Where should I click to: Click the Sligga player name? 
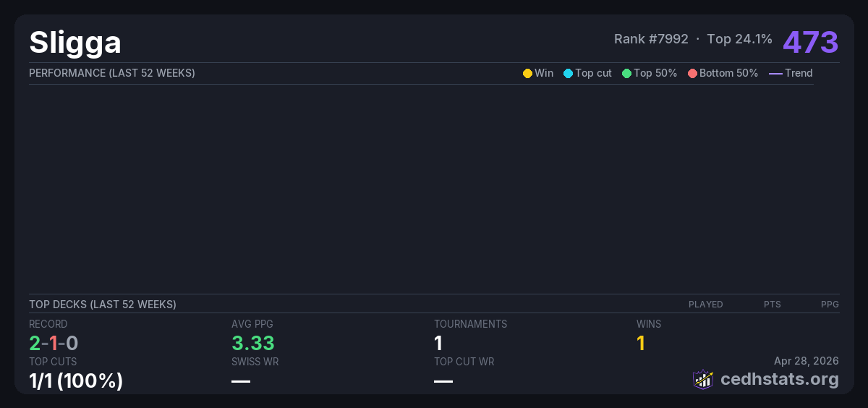tap(75, 43)
